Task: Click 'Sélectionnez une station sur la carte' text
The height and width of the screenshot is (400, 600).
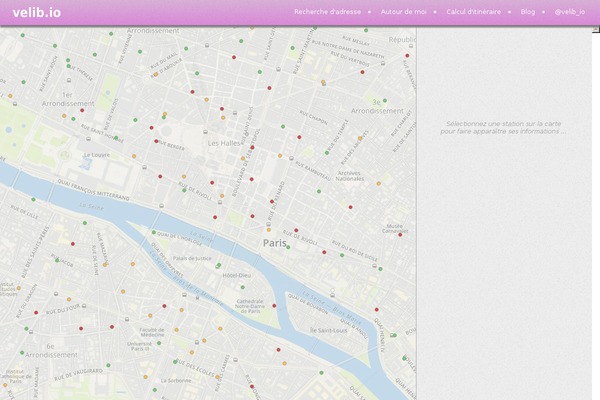Action: (504, 124)
